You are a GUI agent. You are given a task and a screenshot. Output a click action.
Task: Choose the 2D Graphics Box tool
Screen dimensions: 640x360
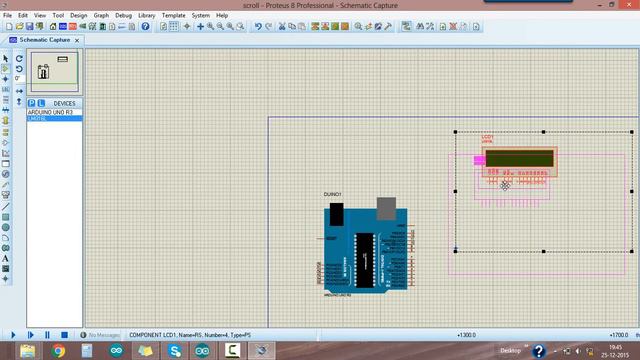[5, 217]
